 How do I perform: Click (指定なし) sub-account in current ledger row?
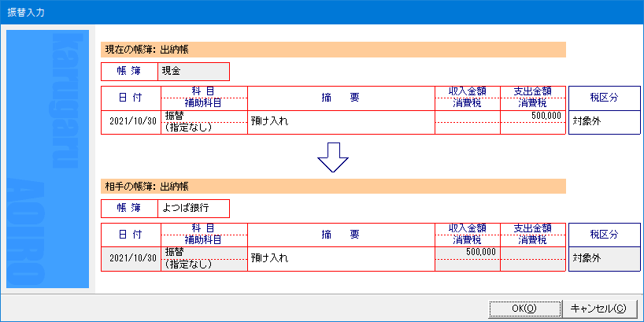pos(205,128)
